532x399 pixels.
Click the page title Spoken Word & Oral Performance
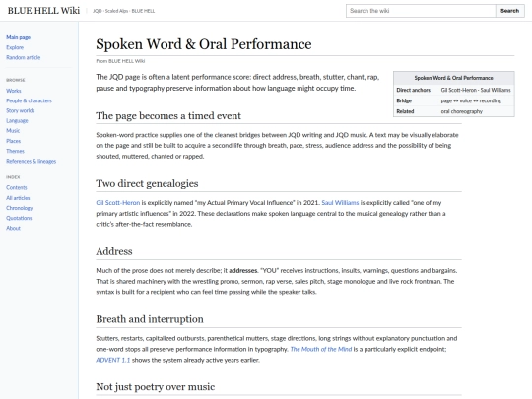pos(204,44)
